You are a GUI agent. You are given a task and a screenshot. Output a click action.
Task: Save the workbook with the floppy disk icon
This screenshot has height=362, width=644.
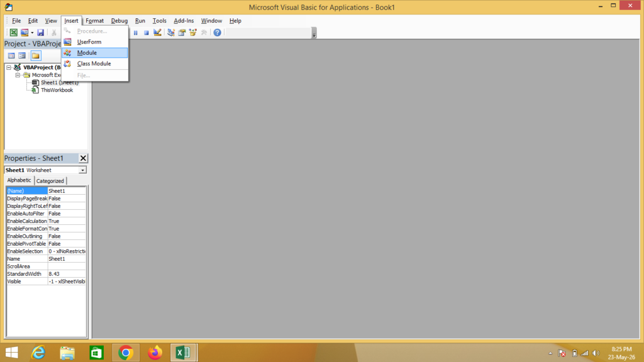pyautogui.click(x=40, y=33)
